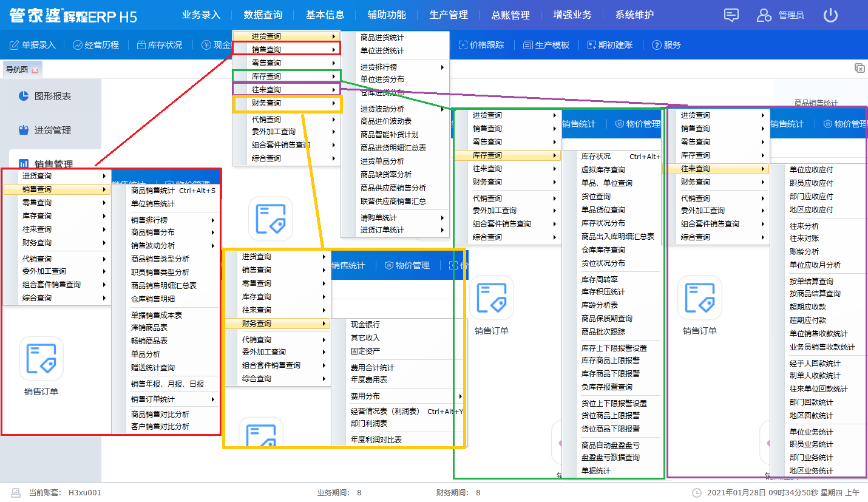868x502 pixels.
Task: Click the power logout icon
Action: click(830, 15)
